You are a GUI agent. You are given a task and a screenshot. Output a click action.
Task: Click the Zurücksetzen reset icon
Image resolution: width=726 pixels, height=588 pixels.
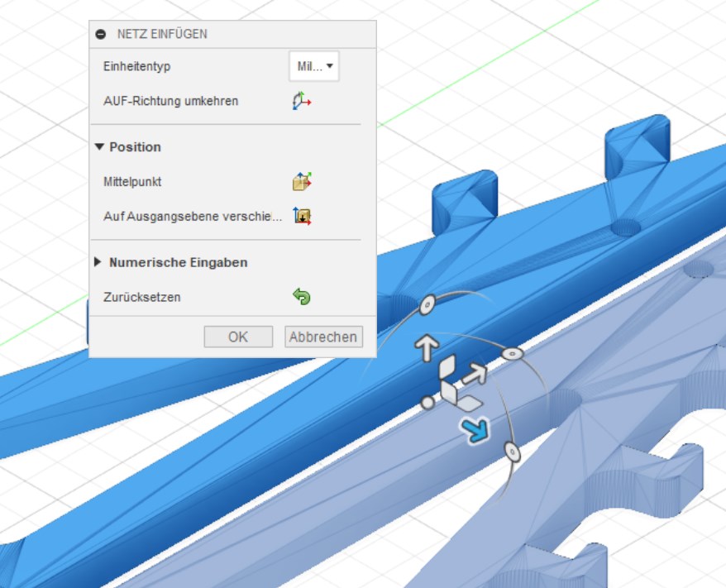pos(302,297)
